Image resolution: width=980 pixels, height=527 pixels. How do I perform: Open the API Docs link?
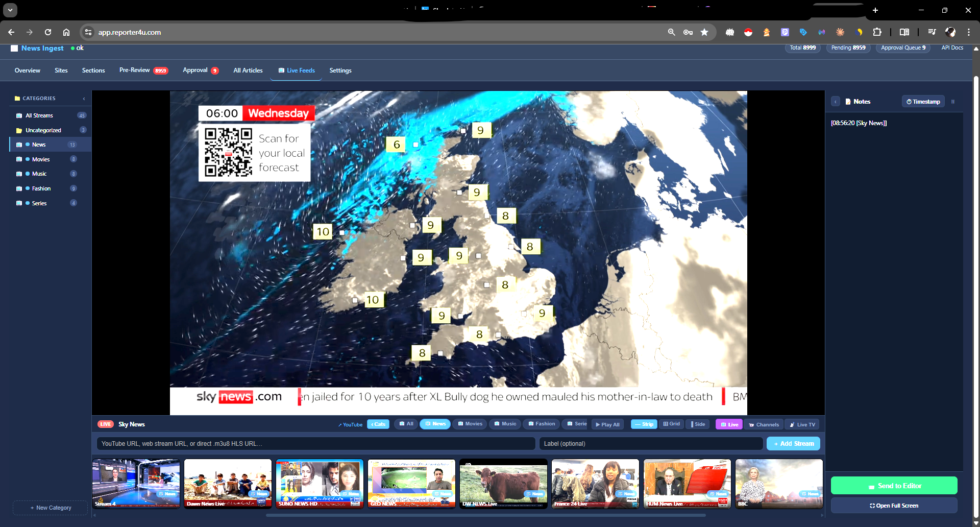(952, 47)
